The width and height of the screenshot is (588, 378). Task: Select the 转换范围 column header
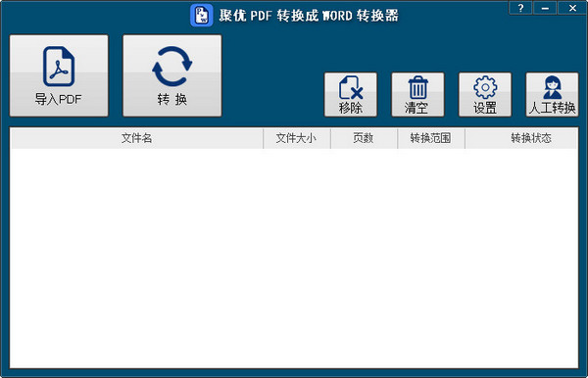coord(431,138)
